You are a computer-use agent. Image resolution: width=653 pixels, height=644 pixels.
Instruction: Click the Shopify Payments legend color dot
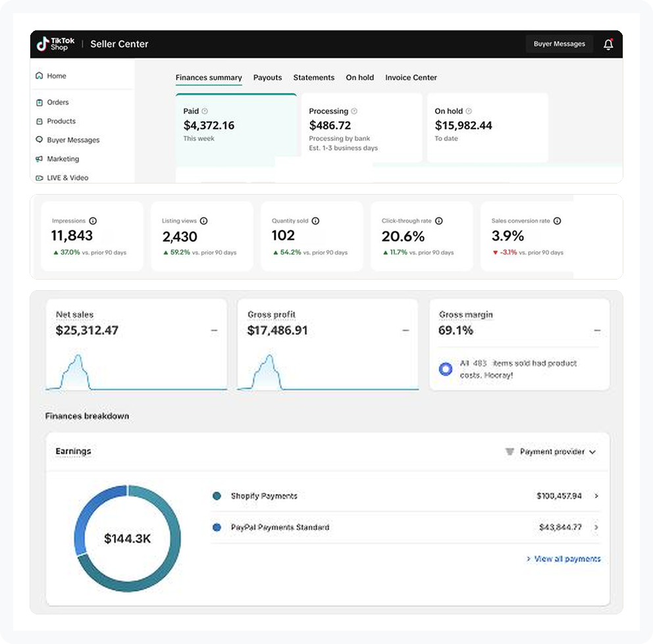click(x=217, y=496)
